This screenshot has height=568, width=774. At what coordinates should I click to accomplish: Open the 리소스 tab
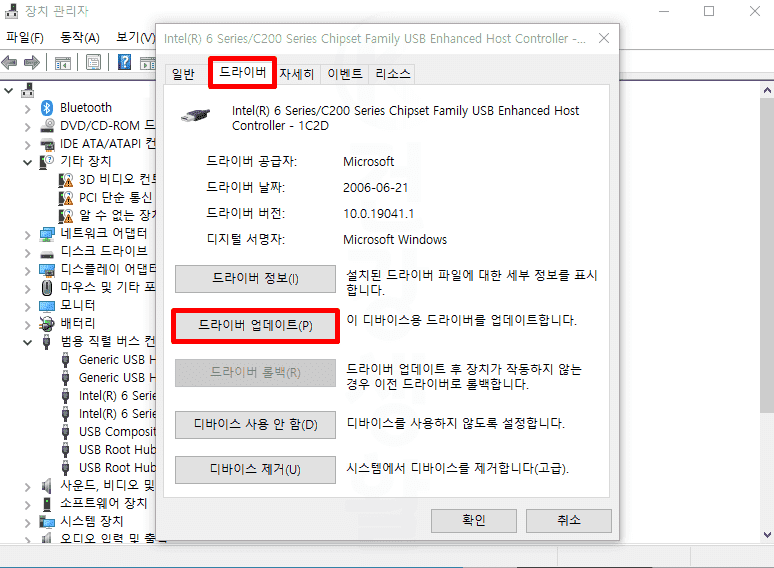tap(392, 74)
